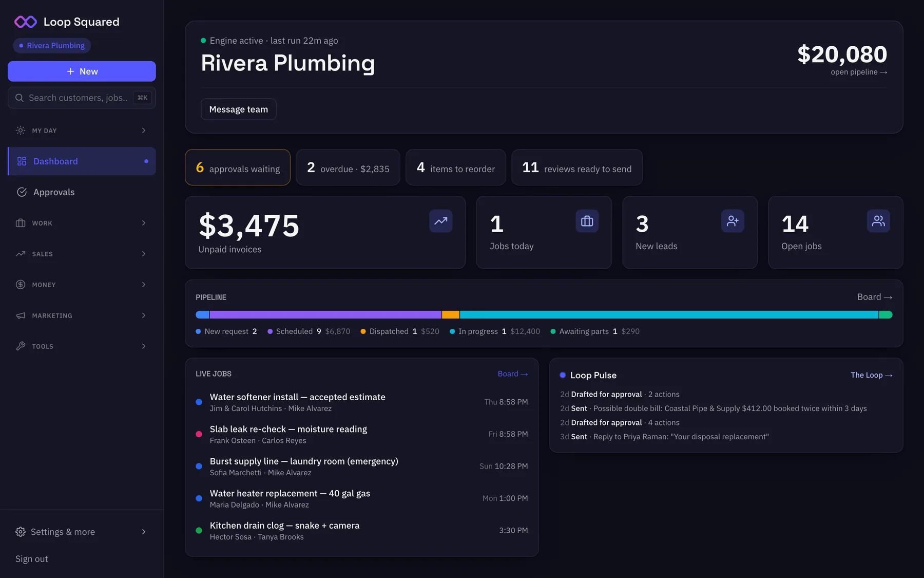924x578 pixels.
Task: Open Board link in Live Jobs panel
Action: click(513, 374)
